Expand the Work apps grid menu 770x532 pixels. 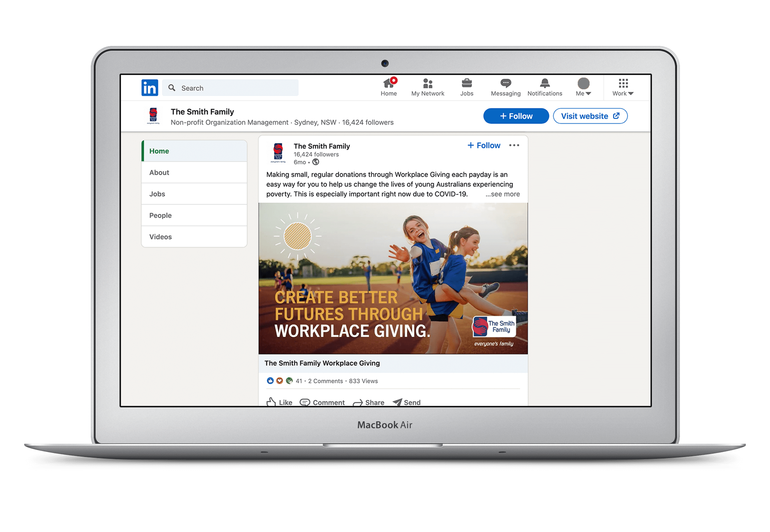coord(623,87)
